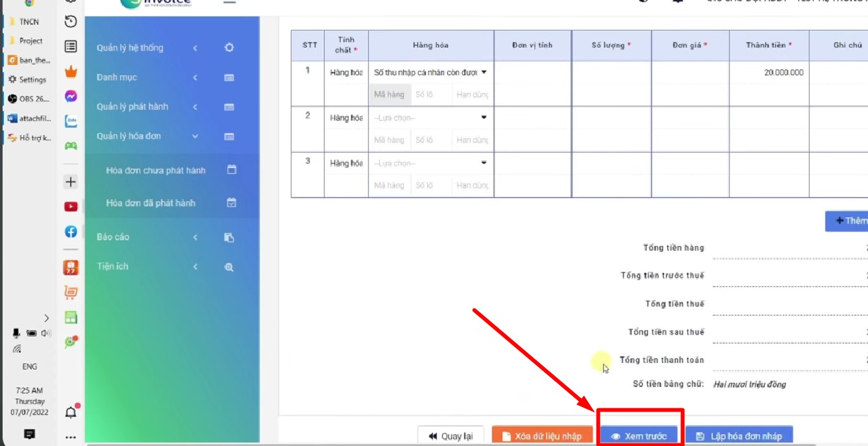Click the plus icon in sidebar

tap(71, 182)
